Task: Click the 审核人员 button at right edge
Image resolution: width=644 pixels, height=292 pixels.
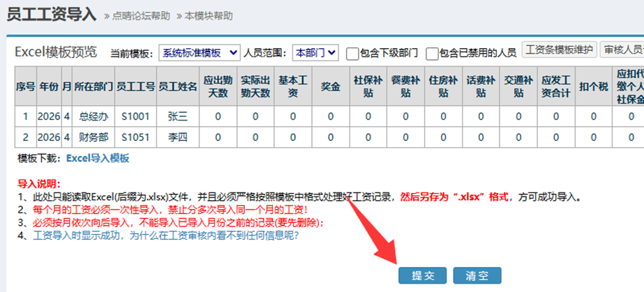Action: (x=622, y=50)
